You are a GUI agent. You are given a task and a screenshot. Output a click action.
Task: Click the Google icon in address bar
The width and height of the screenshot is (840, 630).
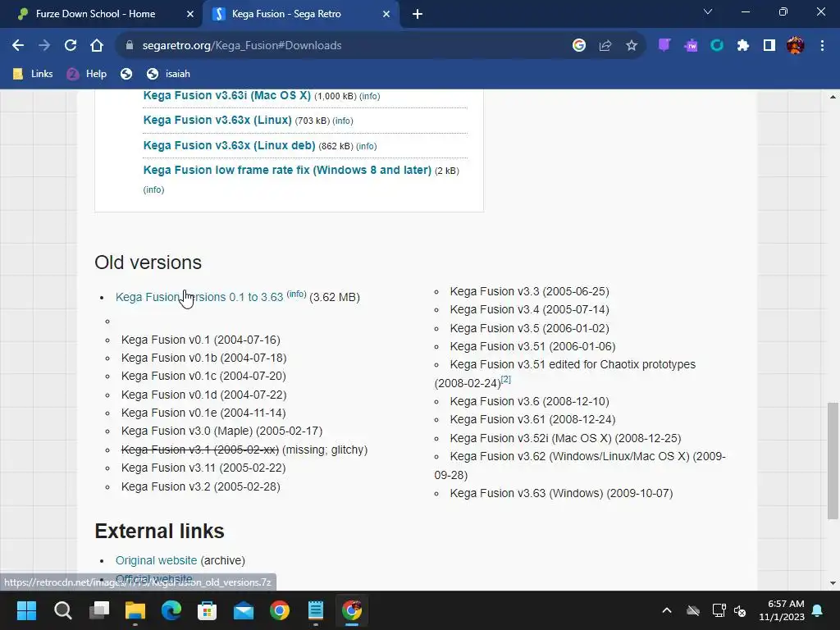click(578, 46)
